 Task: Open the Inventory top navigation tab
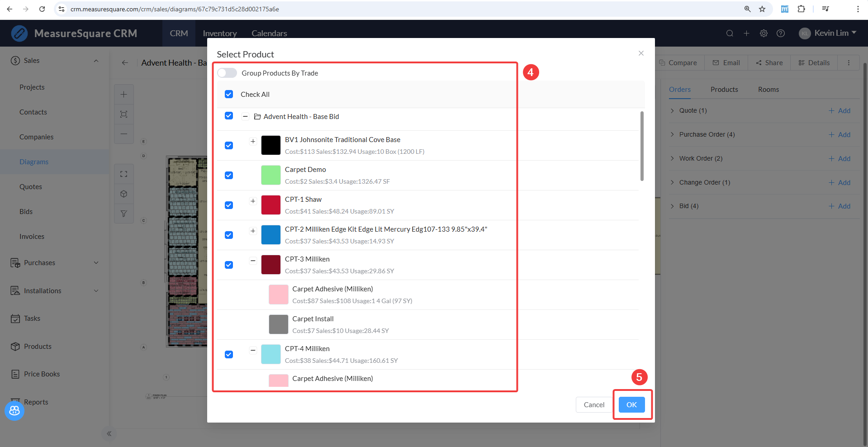220,33
